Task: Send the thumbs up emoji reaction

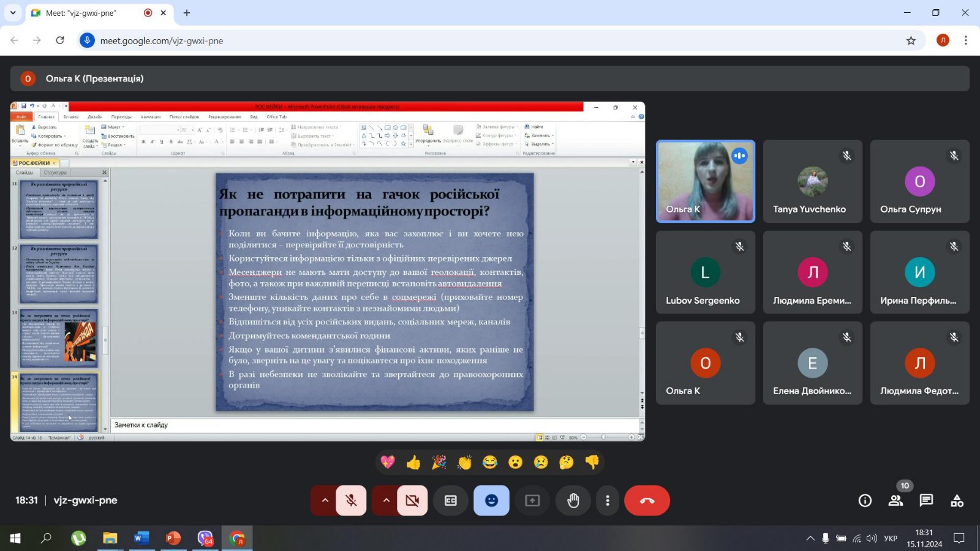Action: (413, 462)
